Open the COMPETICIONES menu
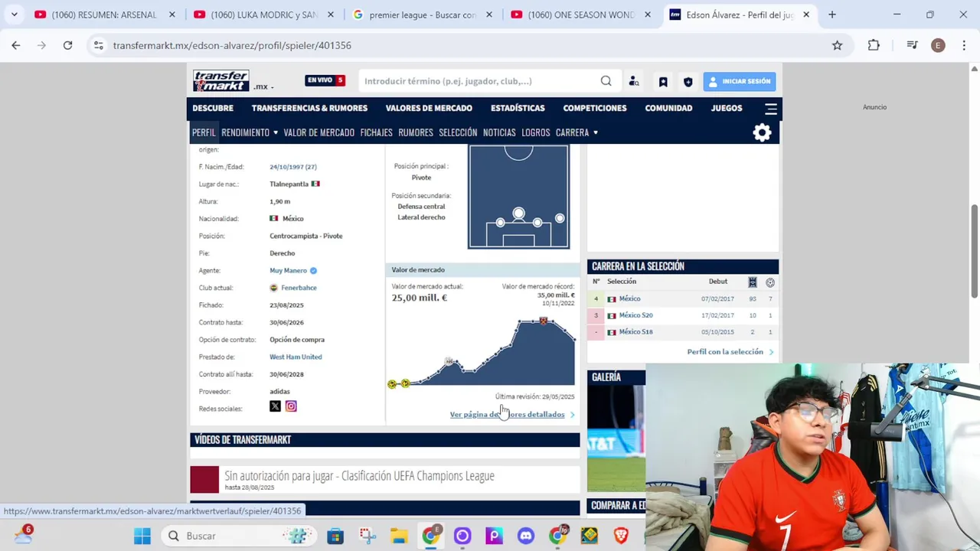The width and height of the screenshot is (980, 551). point(595,108)
